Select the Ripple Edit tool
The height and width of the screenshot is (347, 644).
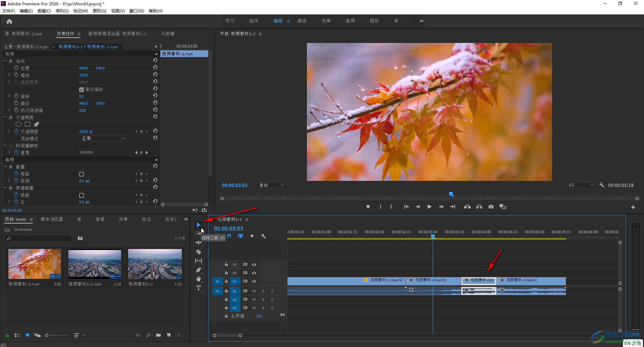point(199,243)
